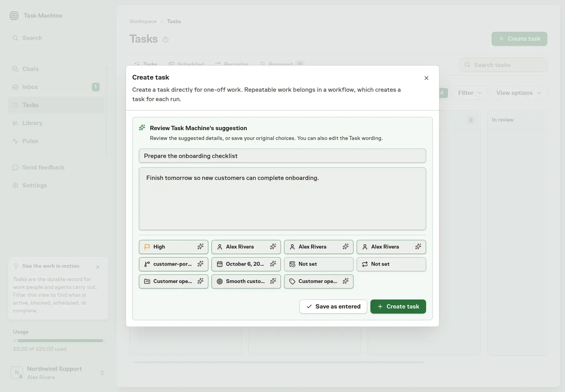
Task: Open the October 6 due date chip
Action: 246,264
